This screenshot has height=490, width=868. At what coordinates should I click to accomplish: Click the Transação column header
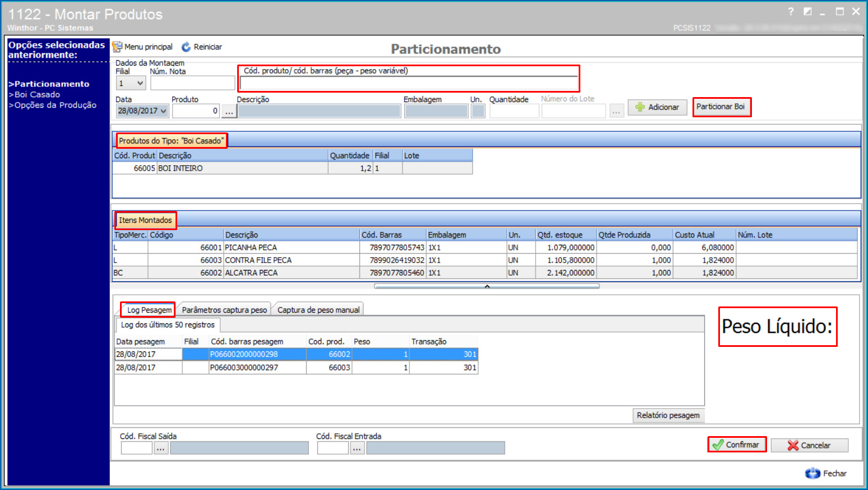pos(444,341)
